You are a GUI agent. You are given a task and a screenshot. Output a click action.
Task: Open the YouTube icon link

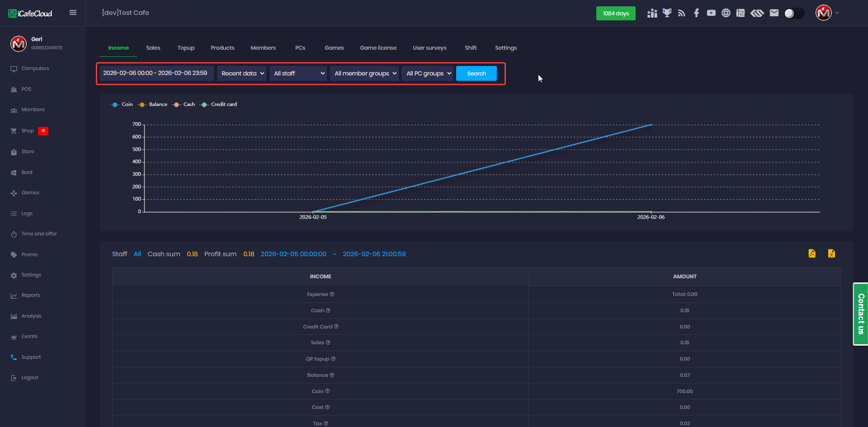711,13
